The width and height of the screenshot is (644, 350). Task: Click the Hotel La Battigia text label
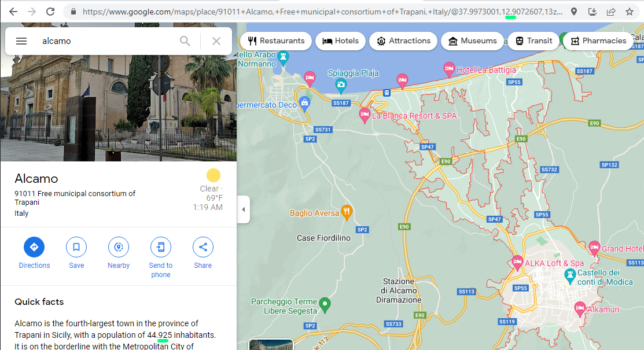pos(486,70)
